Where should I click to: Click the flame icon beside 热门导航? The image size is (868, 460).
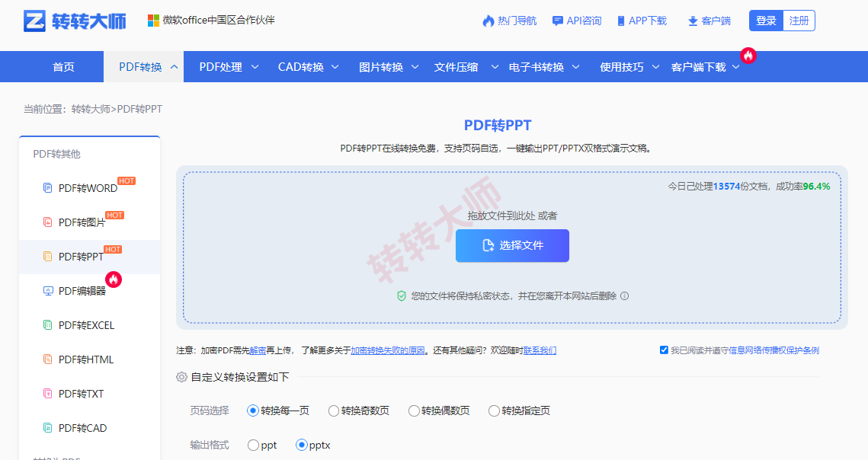coord(488,21)
